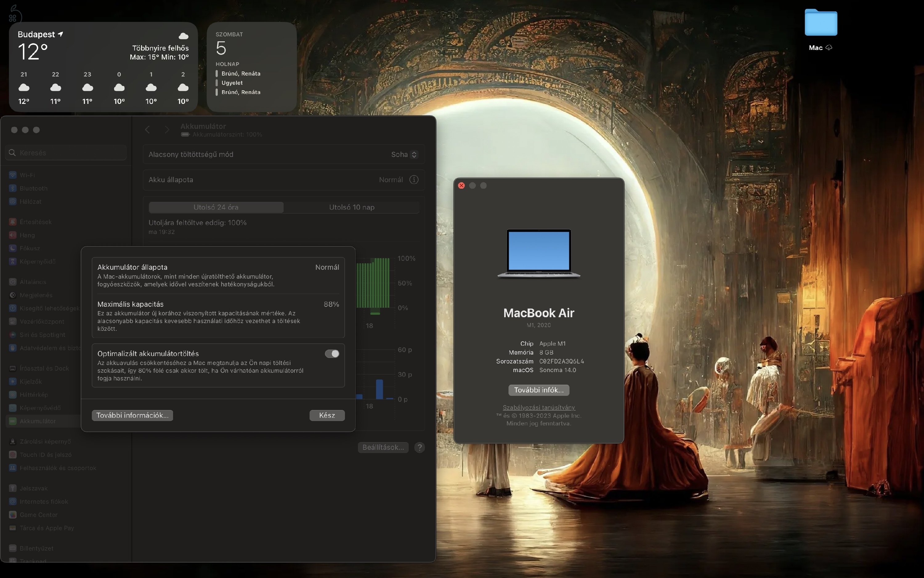
Task: Open the Szabályozási tanúsítvány link
Action: (x=539, y=408)
